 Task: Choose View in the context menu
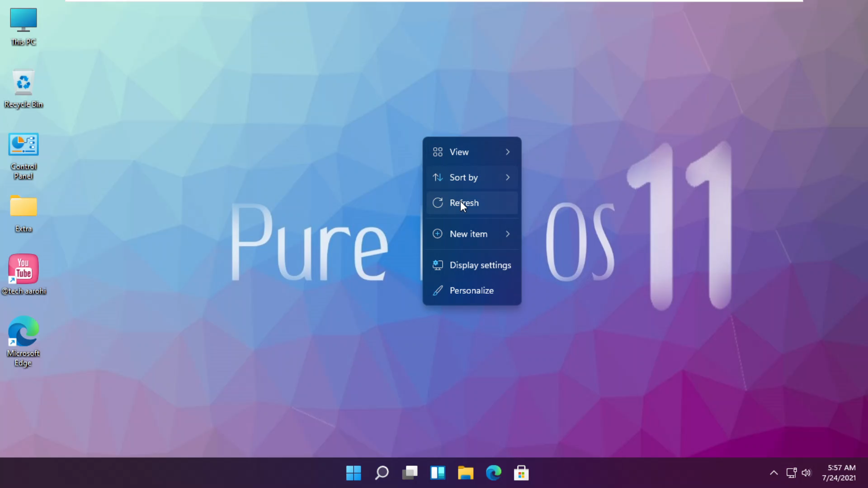pyautogui.click(x=472, y=152)
